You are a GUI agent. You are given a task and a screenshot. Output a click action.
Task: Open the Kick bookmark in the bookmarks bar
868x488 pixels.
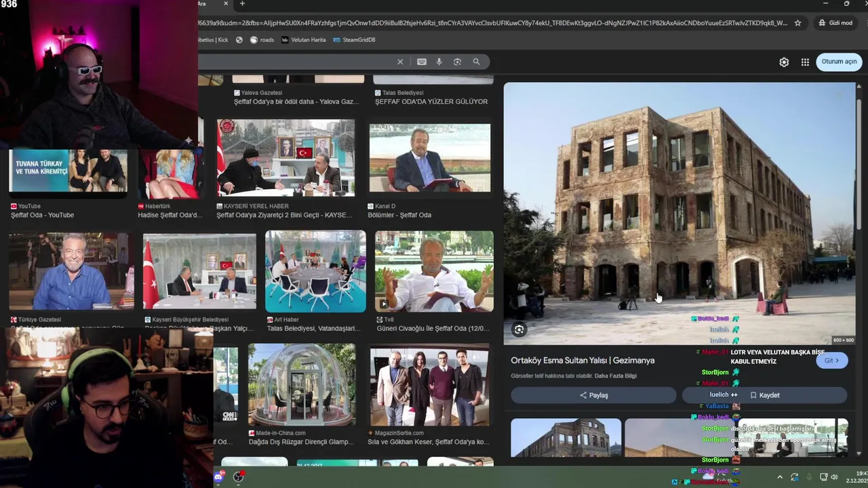214,39
